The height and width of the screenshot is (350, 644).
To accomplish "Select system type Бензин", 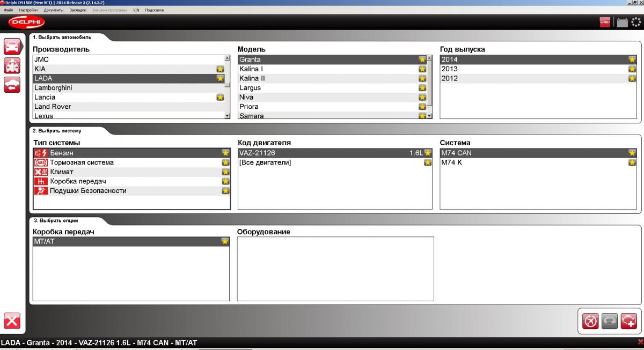I will tap(131, 153).
